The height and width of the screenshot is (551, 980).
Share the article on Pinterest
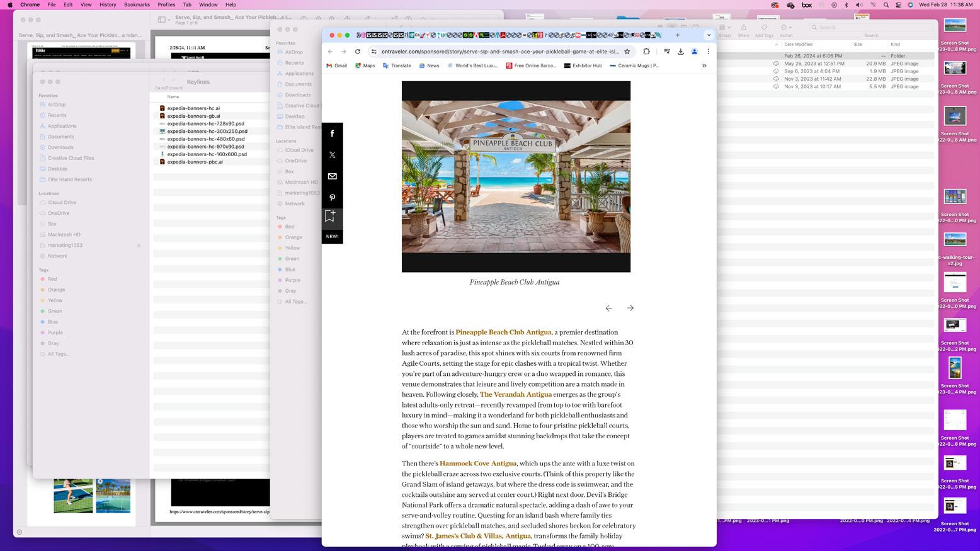tap(333, 198)
